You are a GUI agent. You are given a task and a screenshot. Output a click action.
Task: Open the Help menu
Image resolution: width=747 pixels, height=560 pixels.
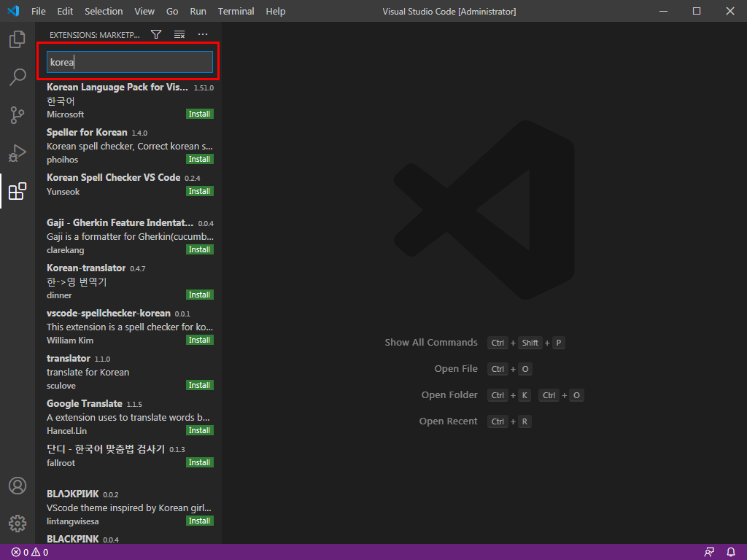click(x=275, y=11)
